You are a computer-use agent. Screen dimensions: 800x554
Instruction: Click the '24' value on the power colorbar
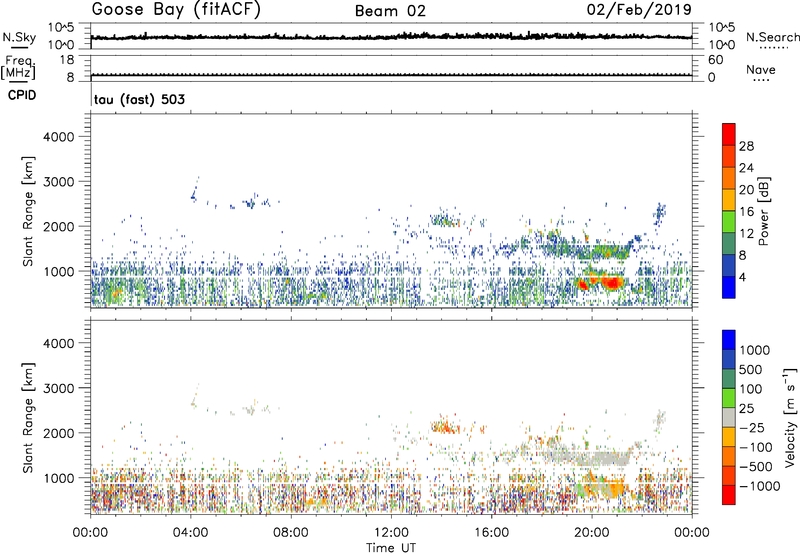coord(746,168)
